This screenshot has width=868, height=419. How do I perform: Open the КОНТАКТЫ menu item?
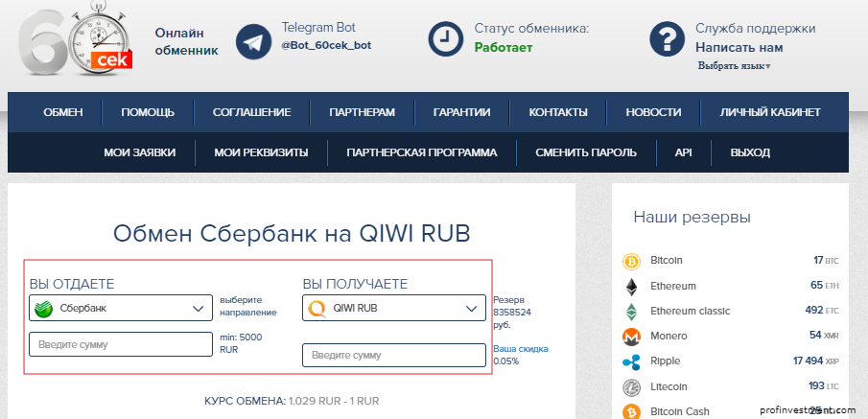click(x=558, y=112)
